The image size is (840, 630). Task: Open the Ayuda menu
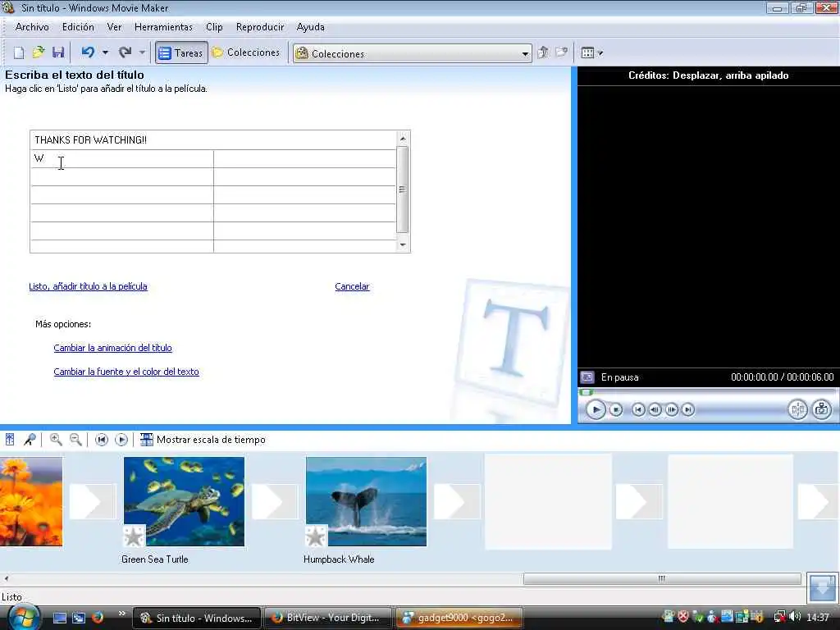pos(310,27)
